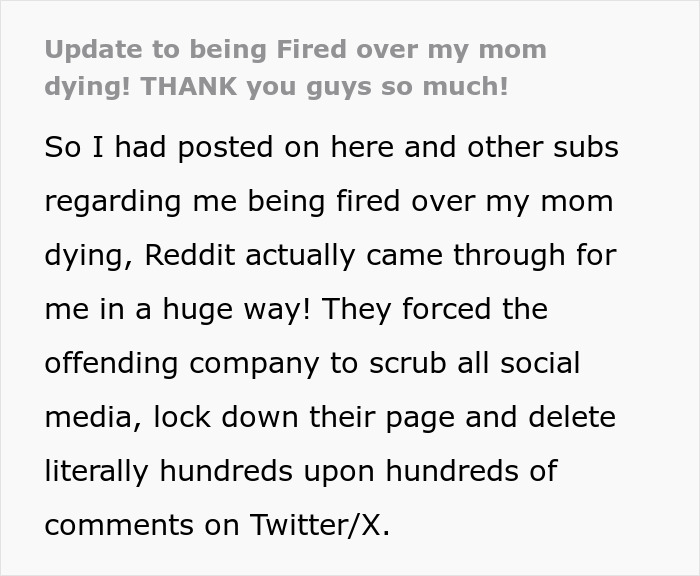The height and width of the screenshot is (576, 700).
Task: Click the title line "dying! THANK you guys so much!"
Action: pyautogui.click(x=276, y=86)
